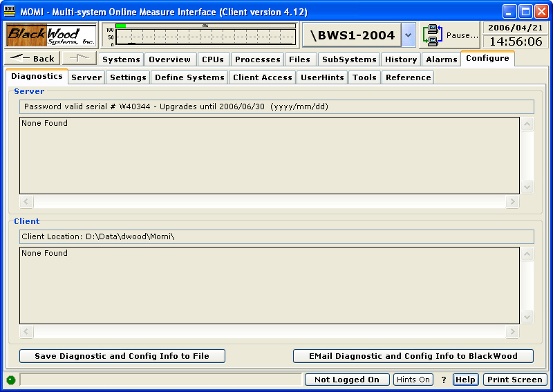Image resolution: width=553 pixels, height=392 pixels.
Task: Click the Server list scroll right arrow
Action: pyautogui.click(x=512, y=201)
